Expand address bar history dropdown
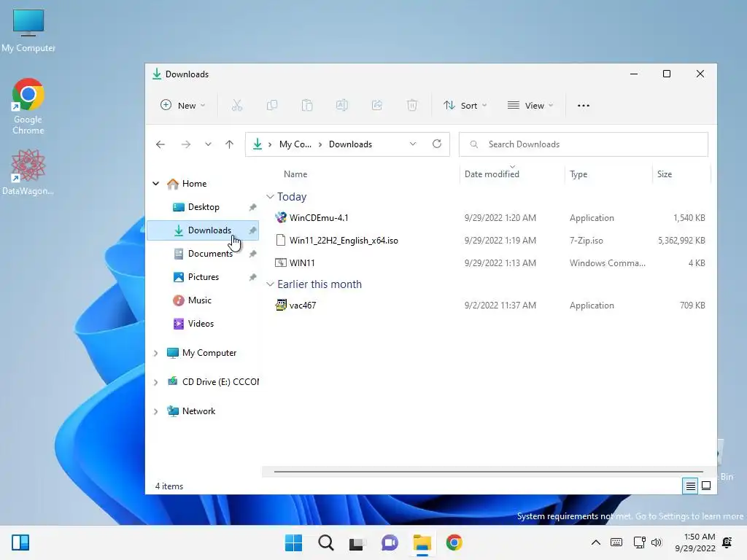 [413, 144]
